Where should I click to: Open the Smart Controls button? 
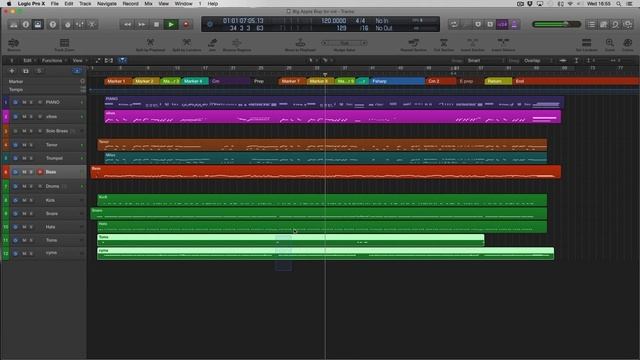(68, 24)
